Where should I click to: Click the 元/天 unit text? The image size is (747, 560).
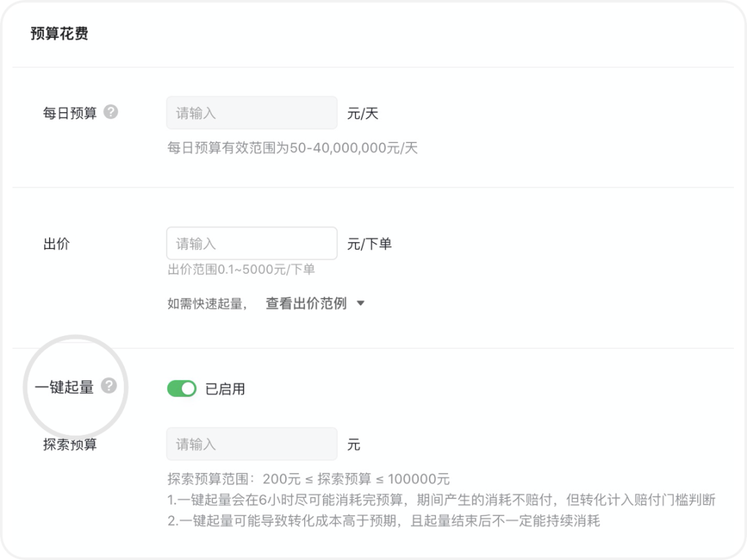coord(362,113)
